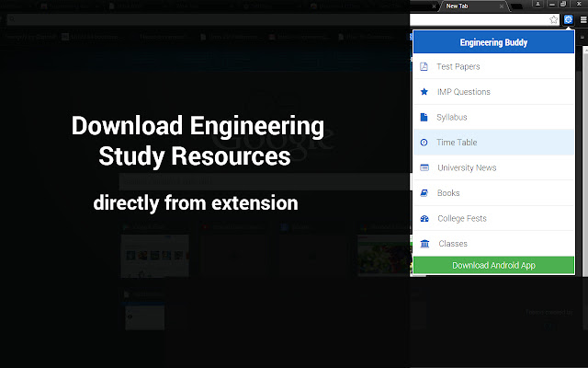The image size is (588, 368).
Task: Click the Engineering Buddy extension toolbar icon
Action: (568, 19)
